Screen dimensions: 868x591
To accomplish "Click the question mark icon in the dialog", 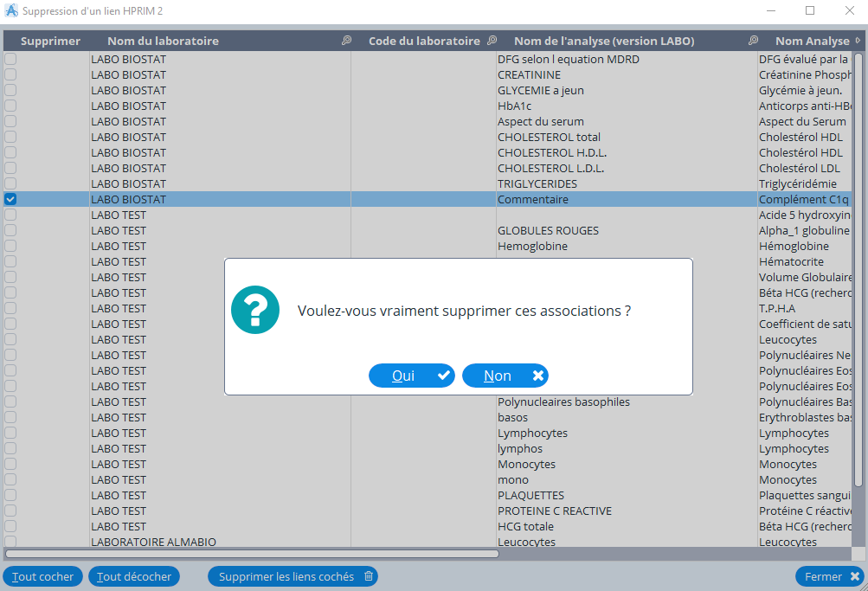I will tap(255, 310).
